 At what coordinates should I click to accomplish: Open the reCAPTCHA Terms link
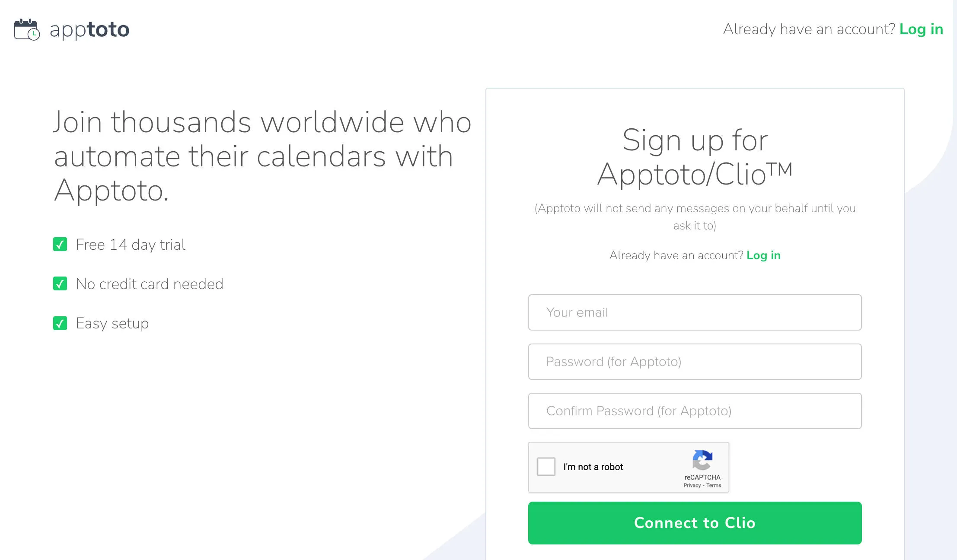(714, 486)
